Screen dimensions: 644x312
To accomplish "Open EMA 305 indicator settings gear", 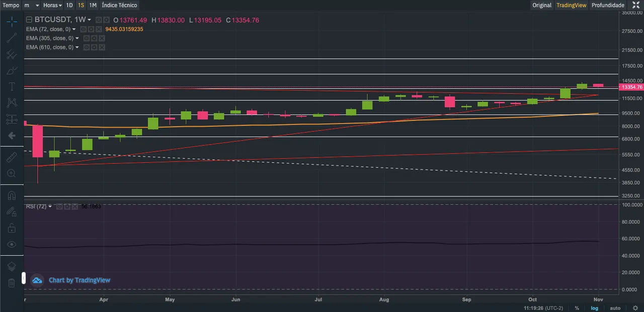I will pyautogui.click(x=94, y=38).
